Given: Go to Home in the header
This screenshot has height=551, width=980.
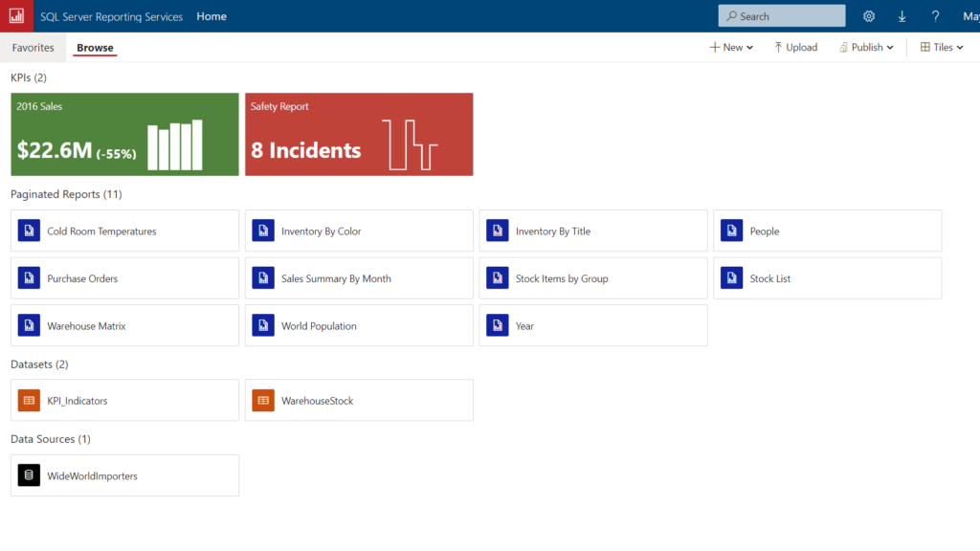Looking at the screenshot, I should [x=212, y=16].
